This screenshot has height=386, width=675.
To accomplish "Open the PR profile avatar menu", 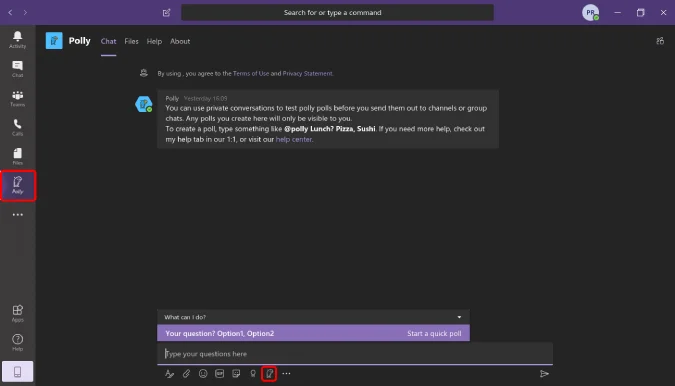I will coord(591,12).
